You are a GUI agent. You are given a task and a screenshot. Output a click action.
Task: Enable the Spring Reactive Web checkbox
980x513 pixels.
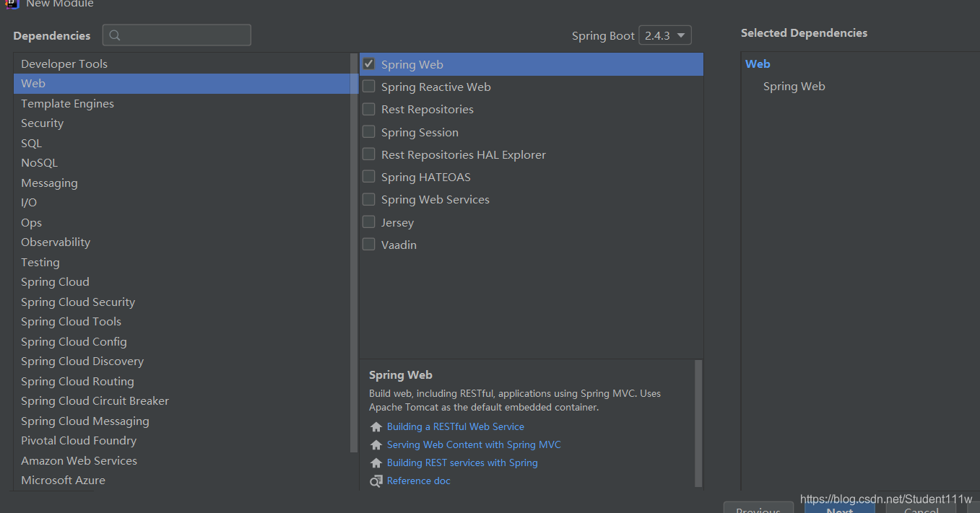368,87
